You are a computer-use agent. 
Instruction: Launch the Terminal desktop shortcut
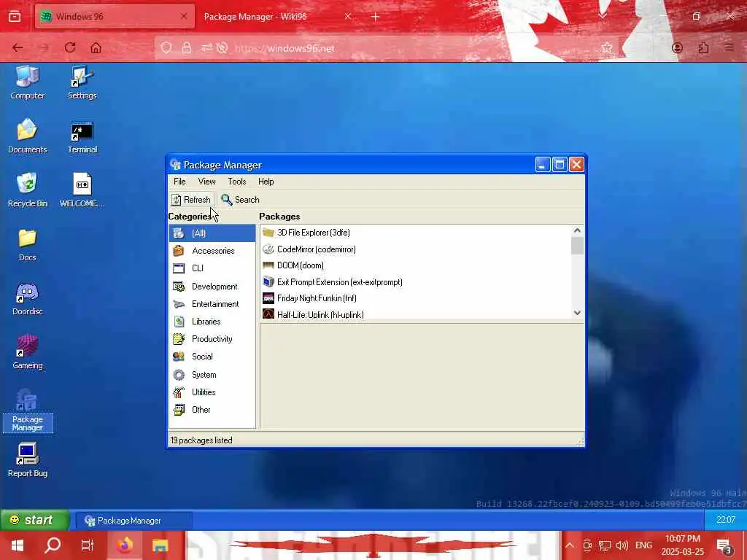(82, 136)
